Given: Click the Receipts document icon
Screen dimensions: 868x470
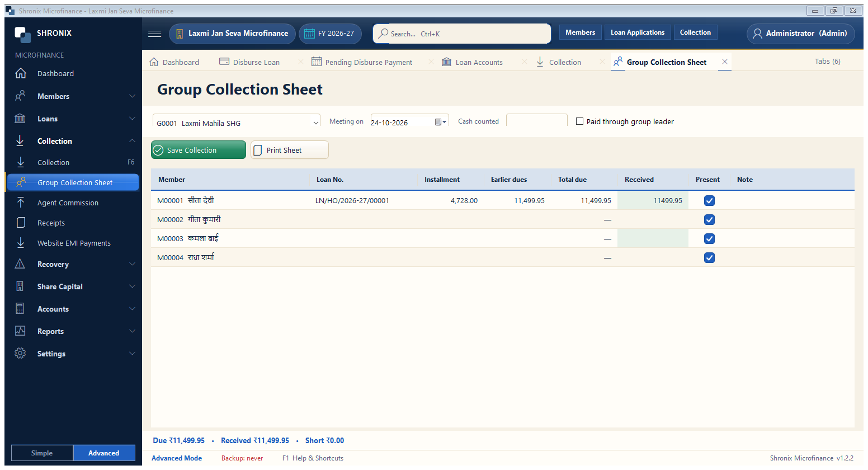Looking at the screenshot, I should (x=21, y=223).
